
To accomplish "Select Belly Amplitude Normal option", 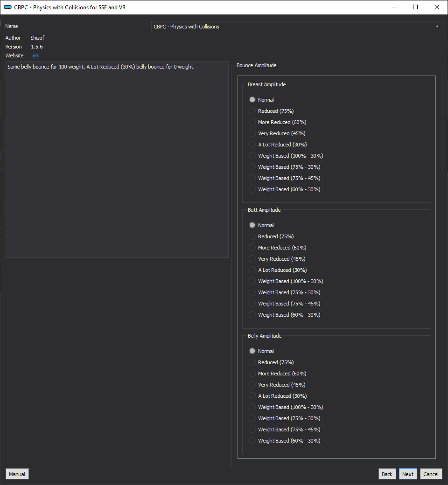I will (x=261, y=351).
